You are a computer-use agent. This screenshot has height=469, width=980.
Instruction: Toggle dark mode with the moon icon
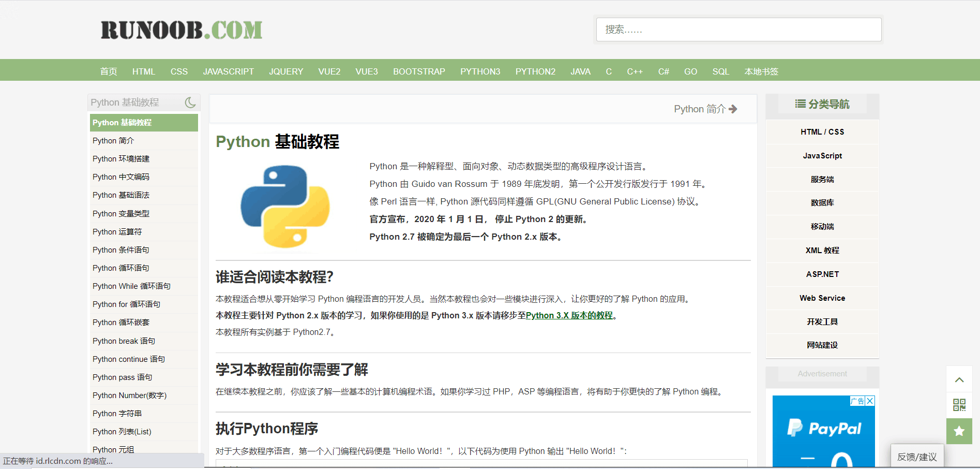[191, 102]
